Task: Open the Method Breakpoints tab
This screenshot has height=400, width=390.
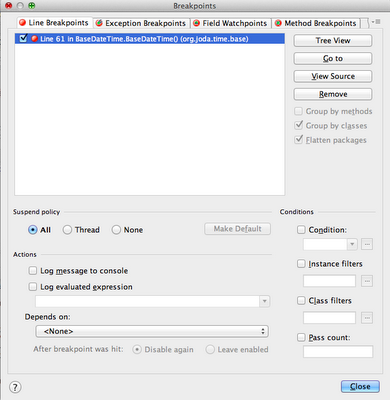Action: 316,23
